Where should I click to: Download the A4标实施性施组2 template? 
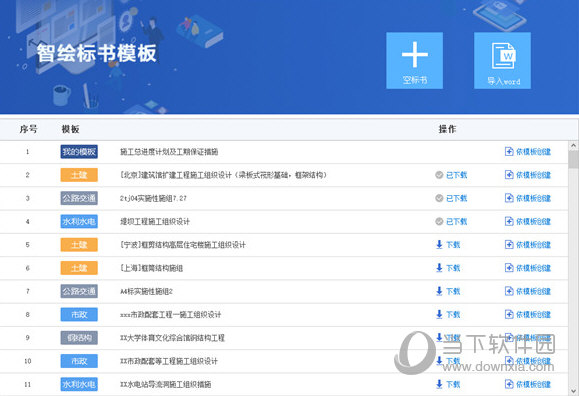(448, 291)
